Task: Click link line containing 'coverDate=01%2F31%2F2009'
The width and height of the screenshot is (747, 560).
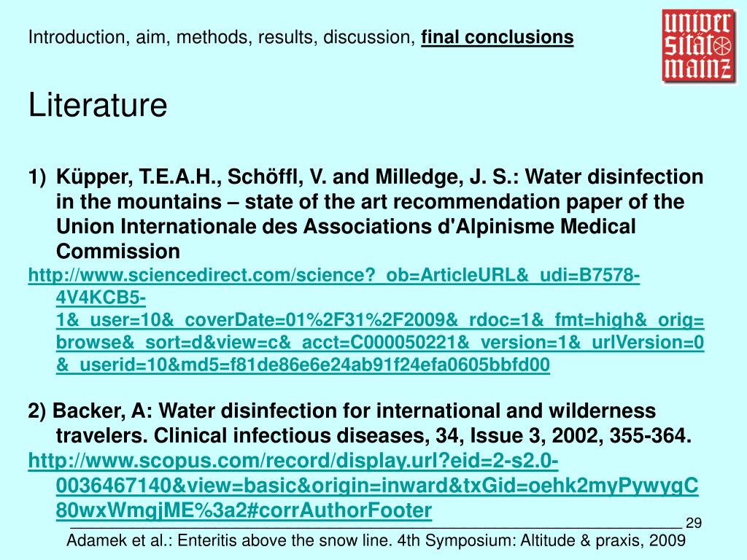Action: 379,320
